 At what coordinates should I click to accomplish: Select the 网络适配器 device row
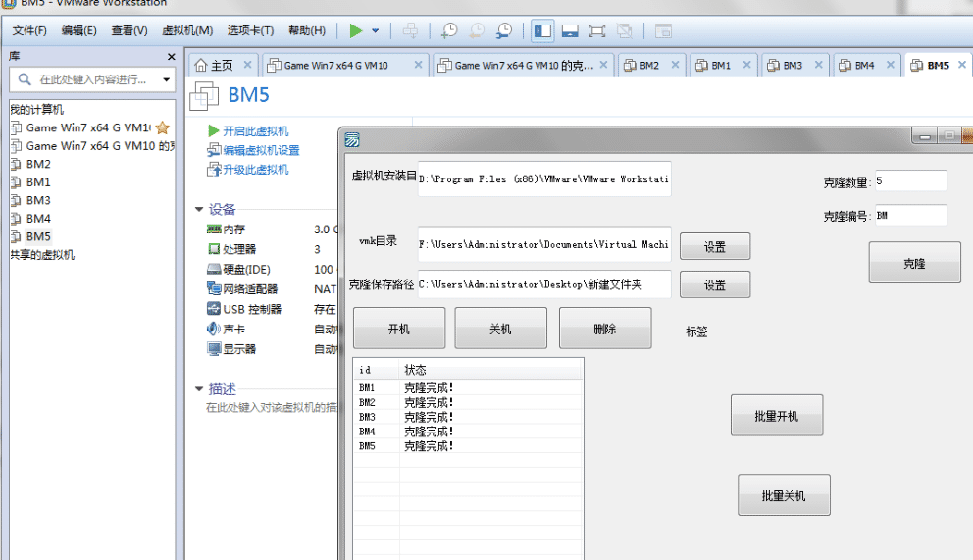pyautogui.click(x=271, y=289)
